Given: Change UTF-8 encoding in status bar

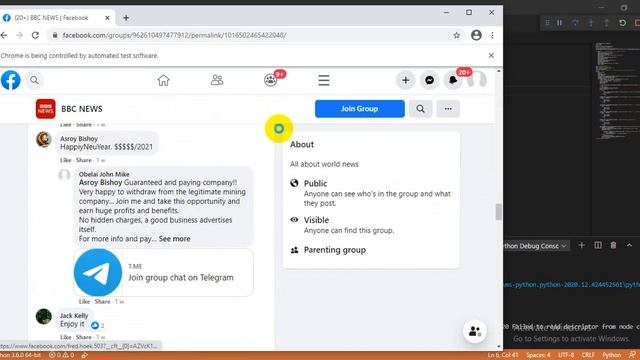Looking at the screenshot, I should (566, 355).
